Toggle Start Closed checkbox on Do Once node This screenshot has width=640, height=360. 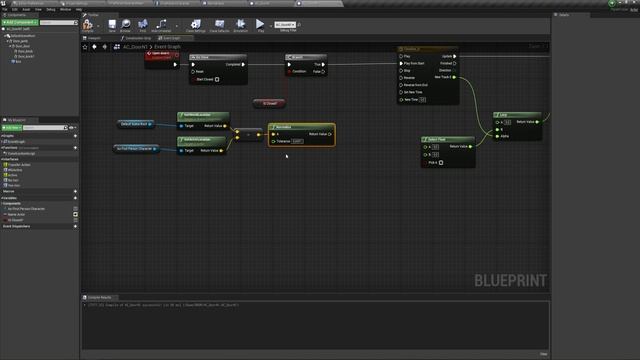[x=217, y=80]
